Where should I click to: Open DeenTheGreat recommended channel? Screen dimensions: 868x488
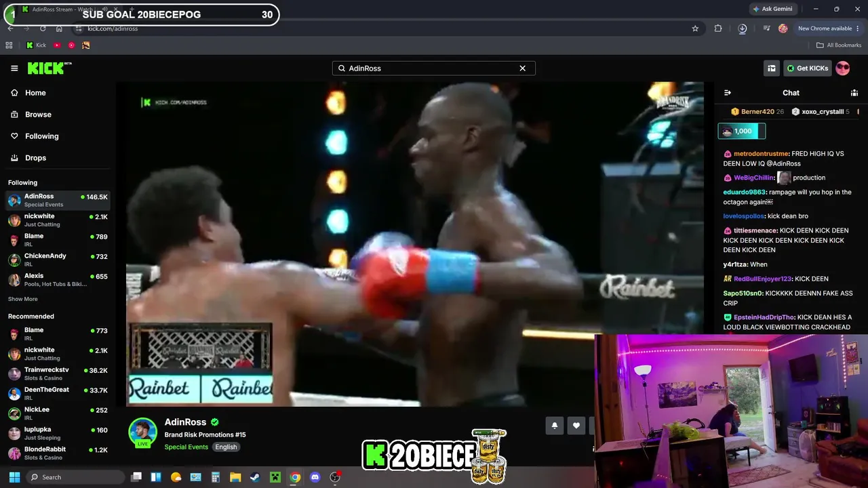58,393
